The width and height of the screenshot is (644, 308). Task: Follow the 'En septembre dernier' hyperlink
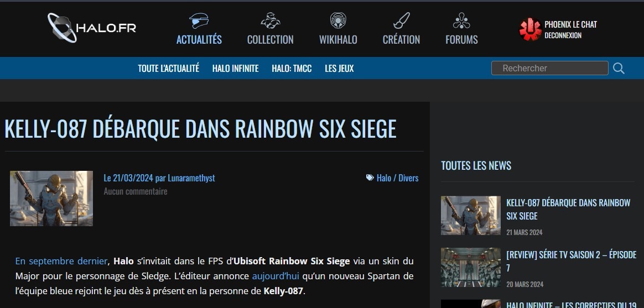(61, 261)
